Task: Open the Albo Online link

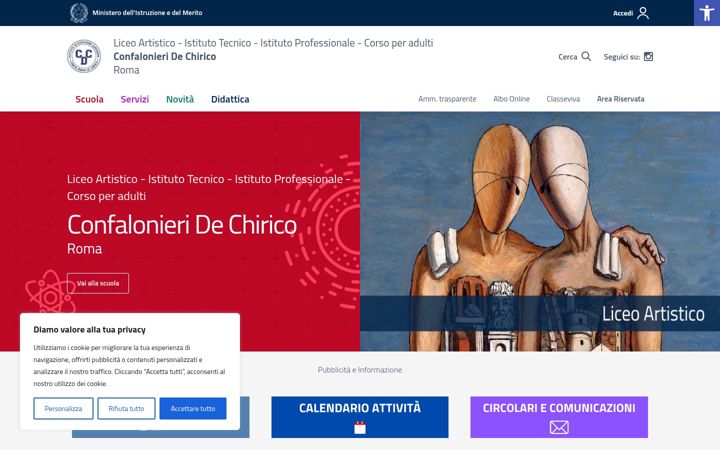Action: click(x=512, y=99)
